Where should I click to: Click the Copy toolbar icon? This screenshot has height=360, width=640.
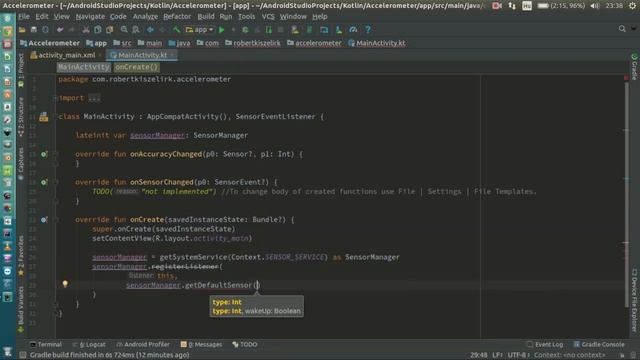coord(98,30)
